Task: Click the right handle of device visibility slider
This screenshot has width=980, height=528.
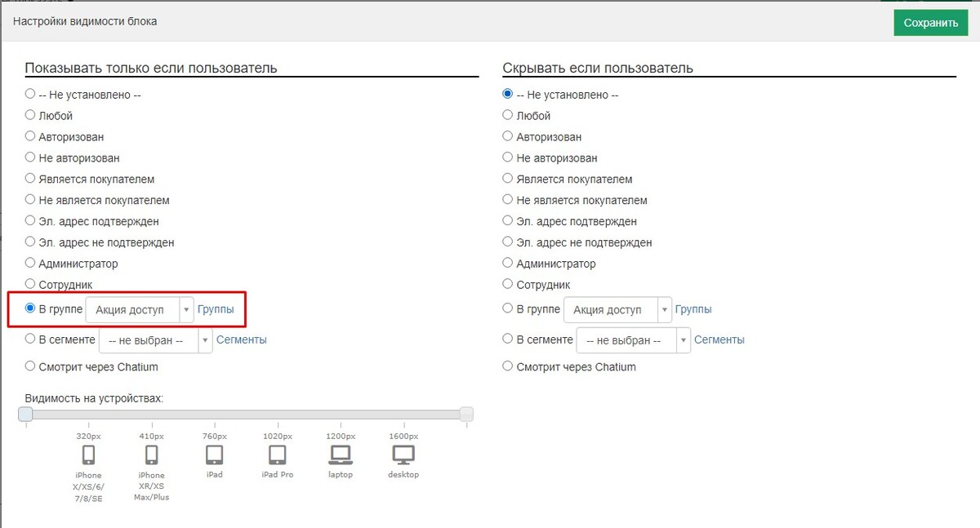Action: click(466, 415)
